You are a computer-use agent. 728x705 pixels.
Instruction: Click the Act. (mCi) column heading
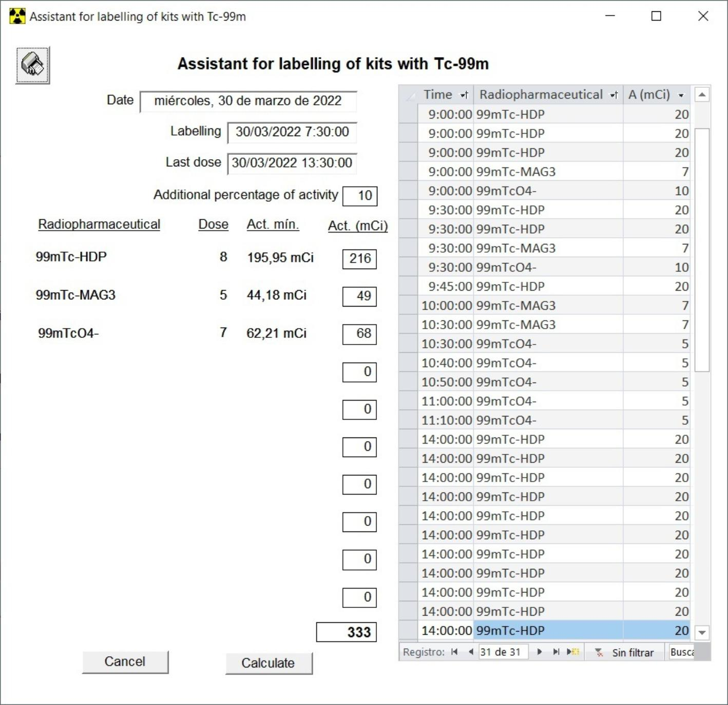[x=358, y=226]
